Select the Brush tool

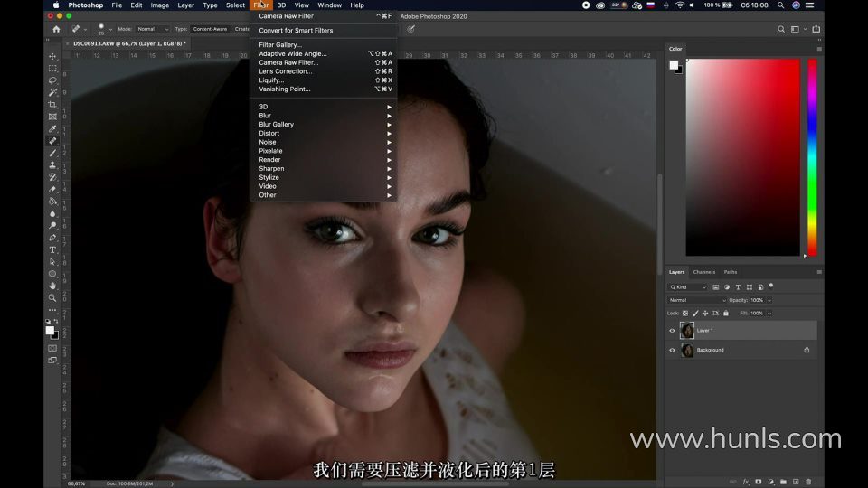[52, 153]
